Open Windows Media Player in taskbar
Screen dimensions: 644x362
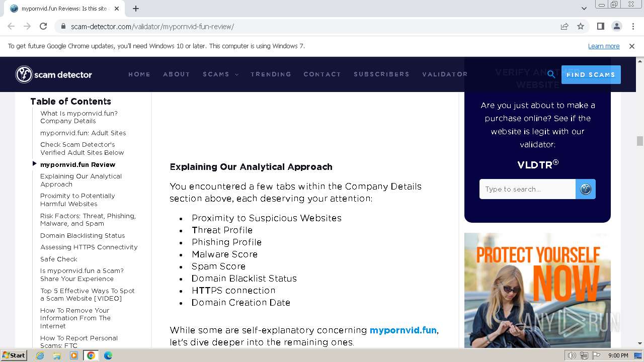(x=74, y=355)
